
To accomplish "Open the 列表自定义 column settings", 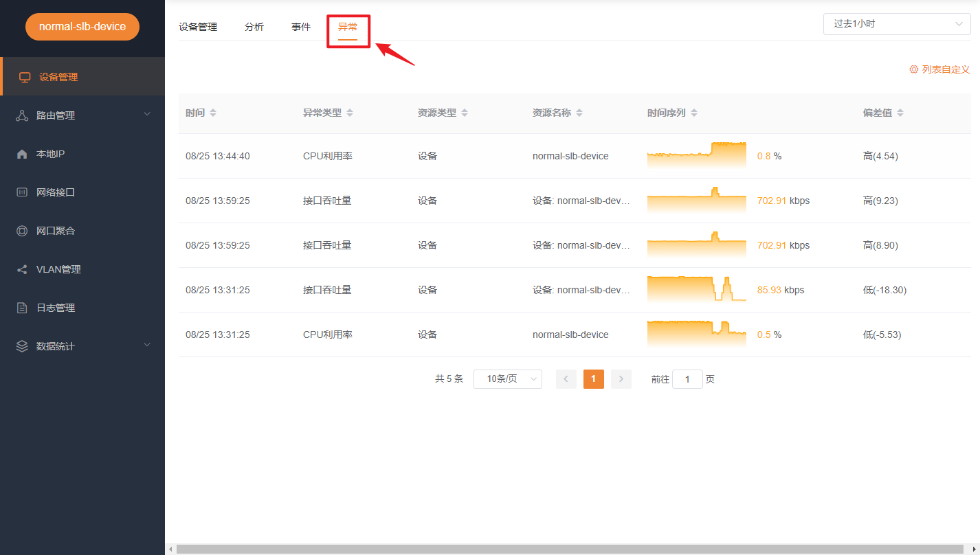I will click(940, 69).
